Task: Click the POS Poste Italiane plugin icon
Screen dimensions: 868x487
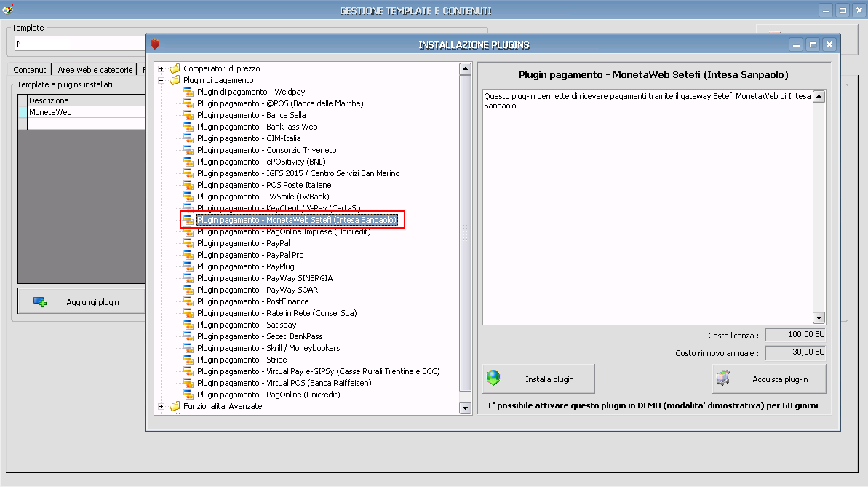Action: coord(188,185)
